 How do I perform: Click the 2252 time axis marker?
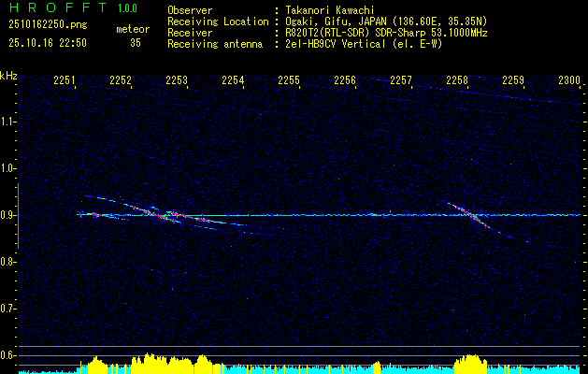121,80
